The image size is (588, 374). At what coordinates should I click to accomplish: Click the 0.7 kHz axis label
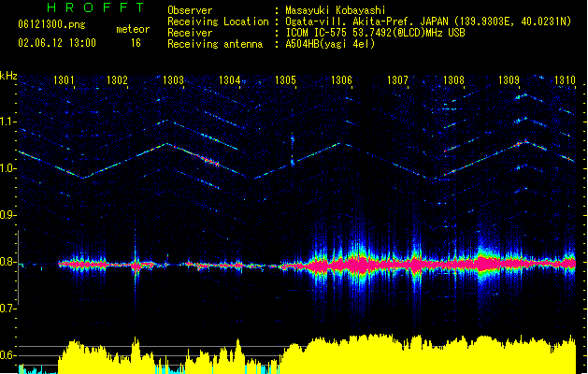[7, 309]
